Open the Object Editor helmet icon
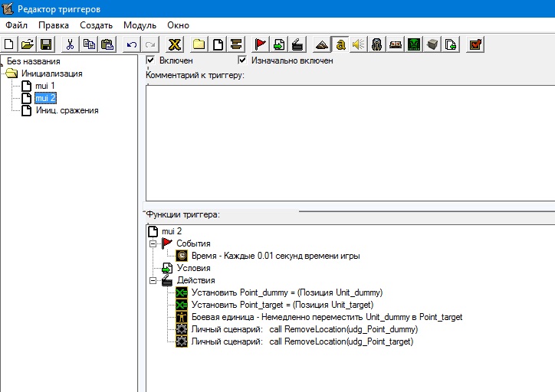 (377, 44)
